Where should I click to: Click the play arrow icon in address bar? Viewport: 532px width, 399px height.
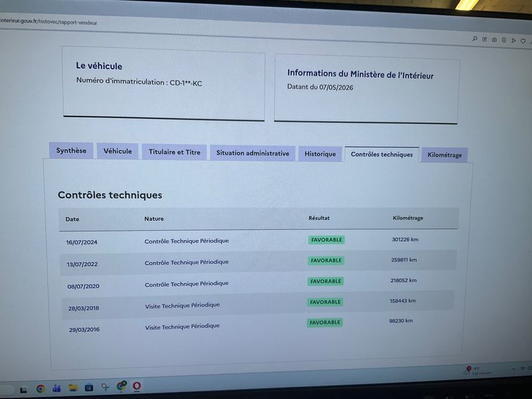pyautogui.click(x=513, y=41)
